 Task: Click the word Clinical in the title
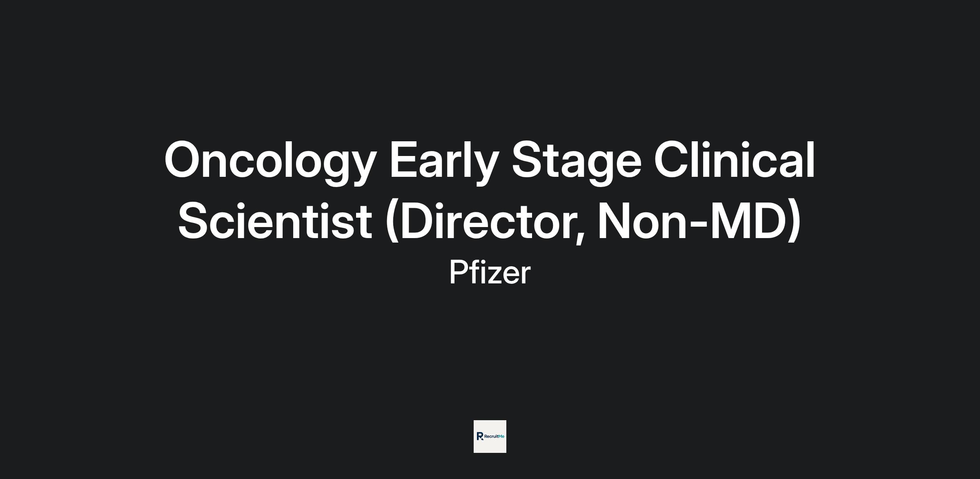point(734,160)
